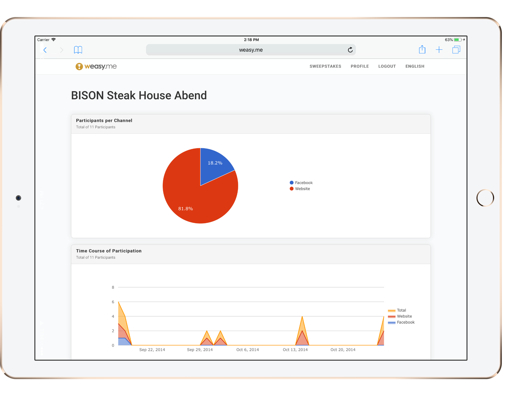Click the LOGOUT link
Image resolution: width=532 pixels, height=396 pixels.
(387, 66)
